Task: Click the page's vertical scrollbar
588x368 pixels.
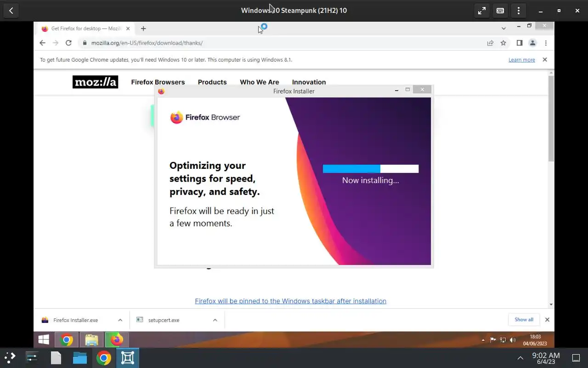Action: point(551,119)
